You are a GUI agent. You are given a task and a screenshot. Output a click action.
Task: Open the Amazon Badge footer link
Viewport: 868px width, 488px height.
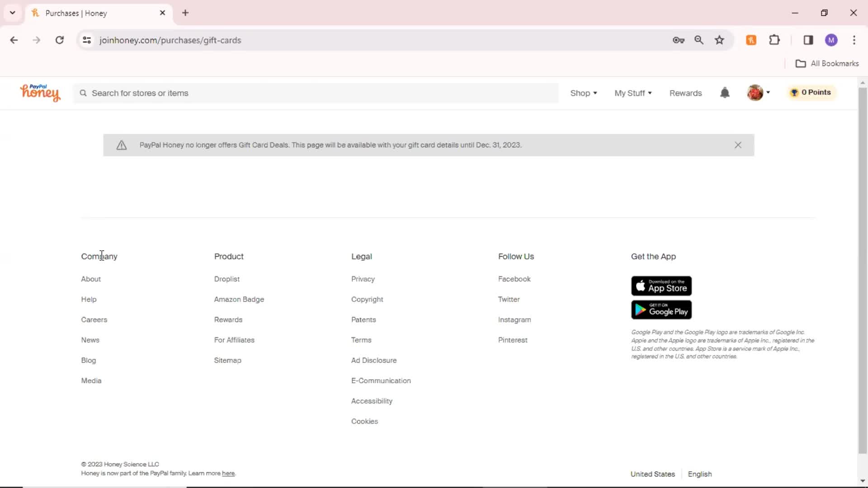tap(239, 299)
